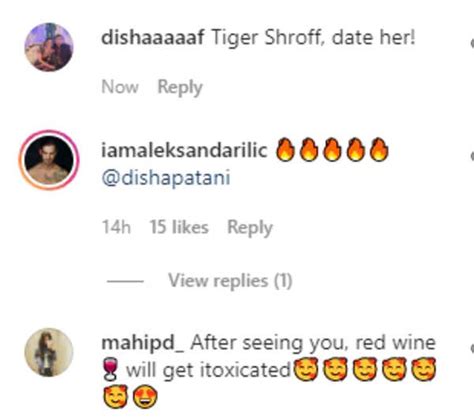View iamaleksandarilic's story ring avatar
474x418 pixels.
(x=49, y=160)
